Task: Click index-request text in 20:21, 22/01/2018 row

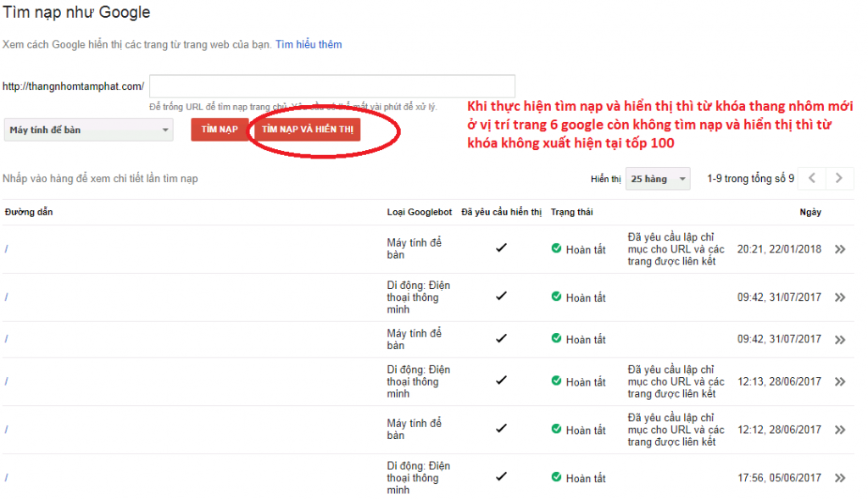Action: (676, 249)
